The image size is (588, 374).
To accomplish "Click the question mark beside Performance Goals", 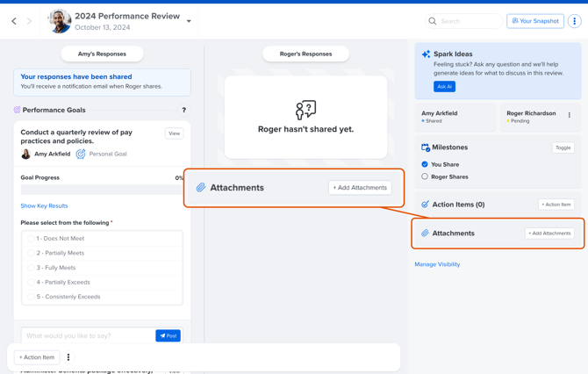I will tap(183, 111).
